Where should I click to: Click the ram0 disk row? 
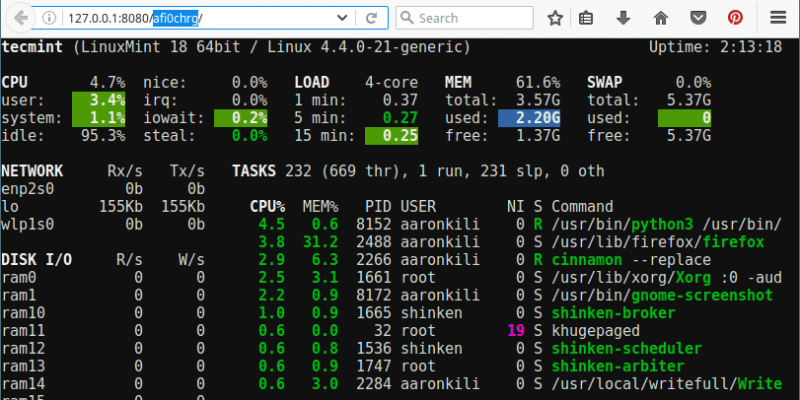[x=103, y=278]
